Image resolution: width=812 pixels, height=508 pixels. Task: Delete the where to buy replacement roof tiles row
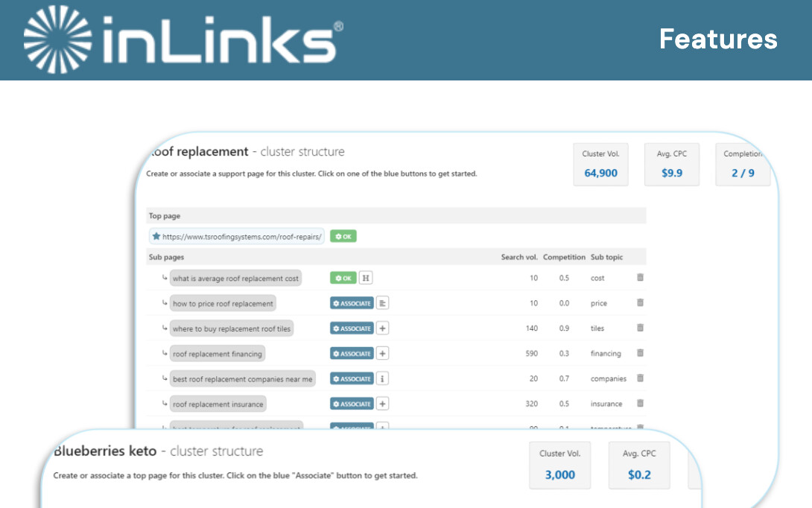[640, 328]
